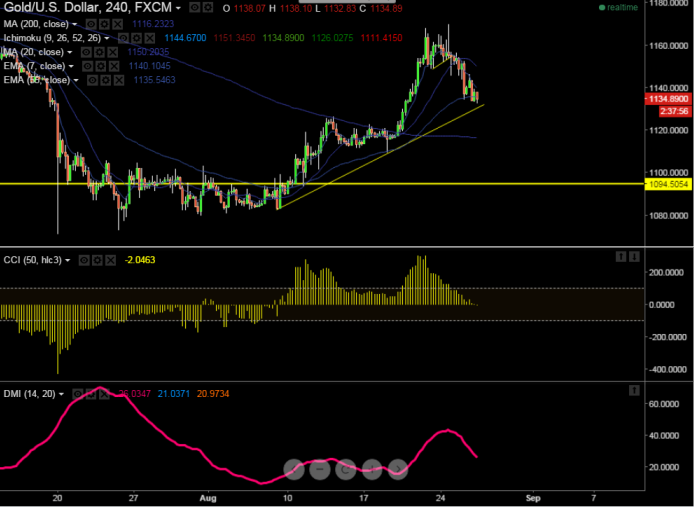Expand CCI (50, hlc3) dropdown arrow
Screen dimensions: 694x507
coord(67,260)
